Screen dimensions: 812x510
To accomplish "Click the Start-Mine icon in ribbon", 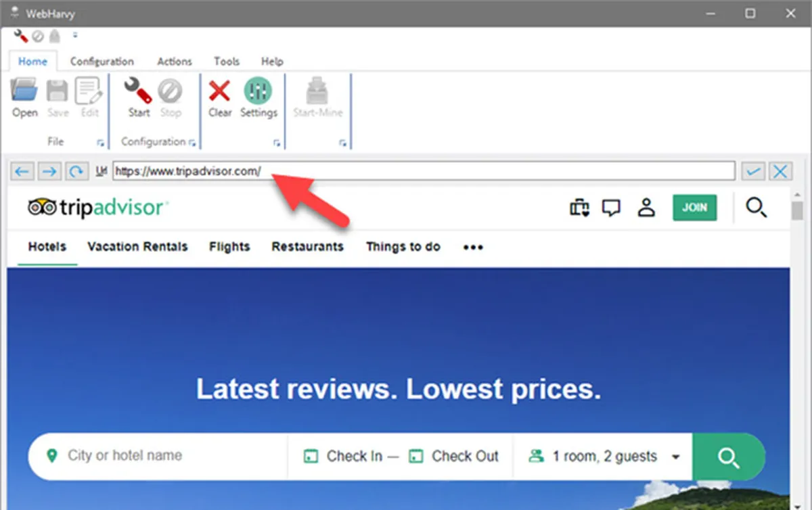I will (x=317, y=90).
